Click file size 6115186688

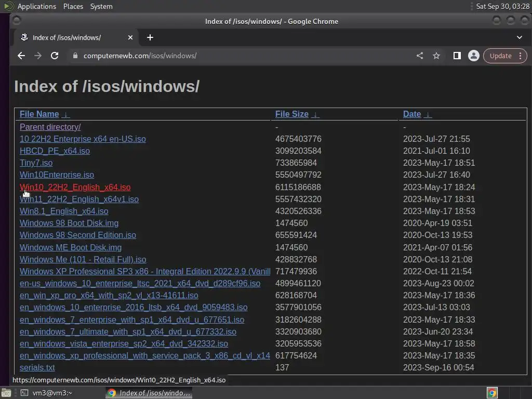click(x=298, y=187)
